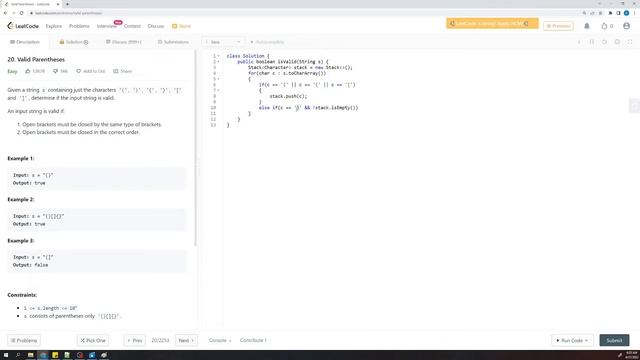Collapse code fold arrow at line 2
The width and height of the screenshot is (640, 360).
[x=218, y=62]
